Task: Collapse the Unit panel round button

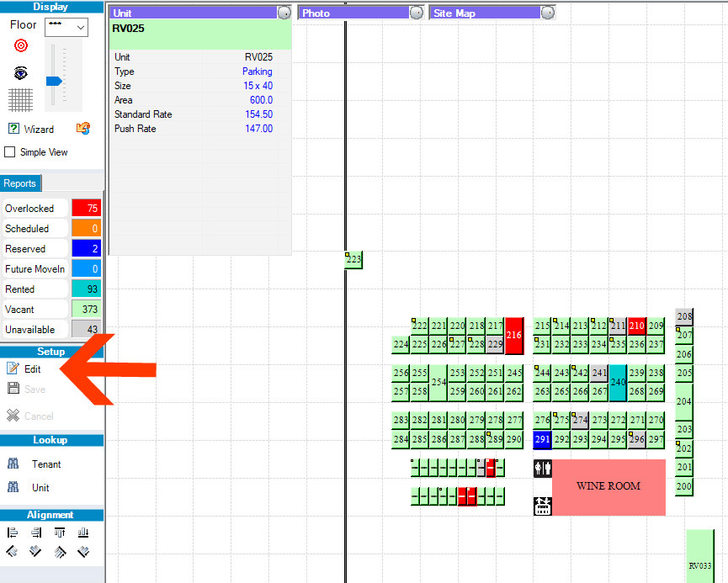Action: [x=284, y=13]
